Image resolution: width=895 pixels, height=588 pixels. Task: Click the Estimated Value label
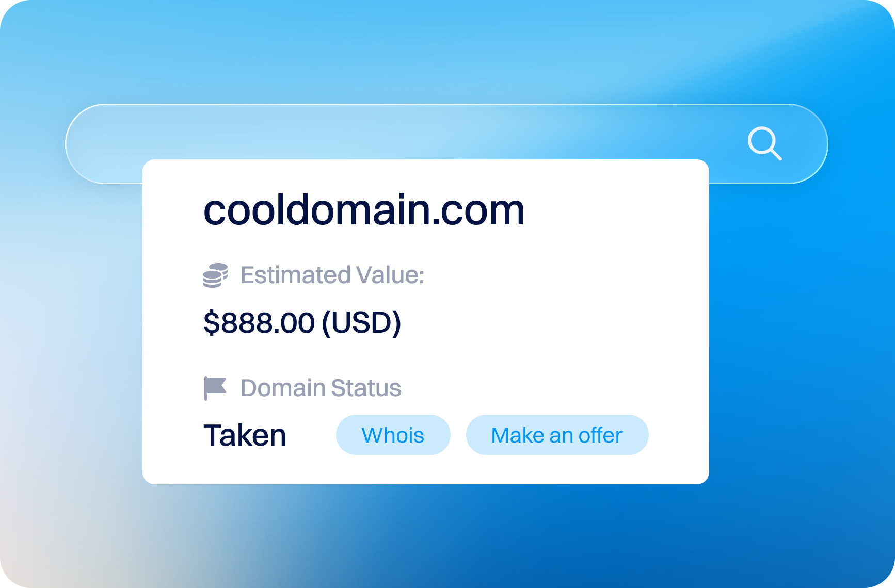(332, 275)
